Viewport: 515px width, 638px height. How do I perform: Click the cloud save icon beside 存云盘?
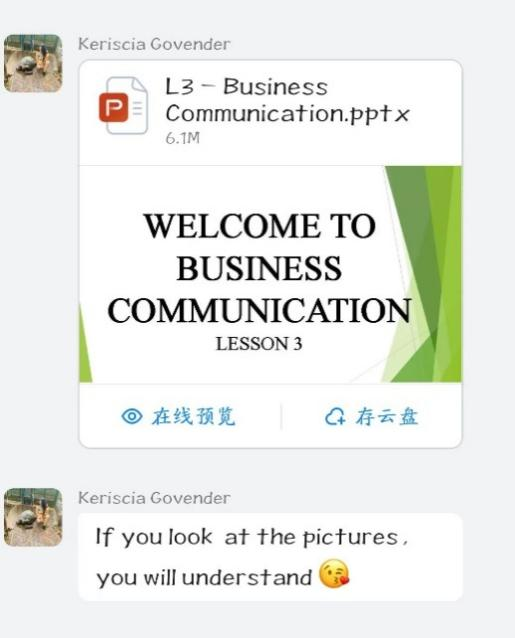(335, 417)
